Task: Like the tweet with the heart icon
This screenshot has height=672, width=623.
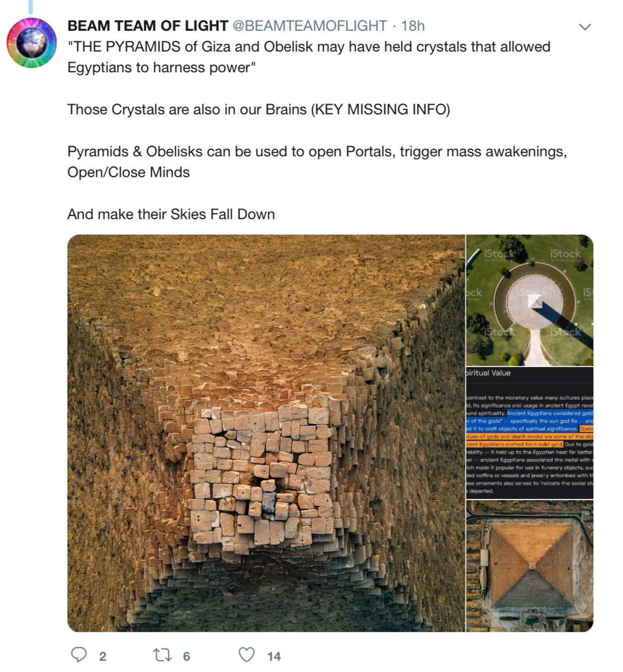Action: pyautogui.click(x=247, y=655)
